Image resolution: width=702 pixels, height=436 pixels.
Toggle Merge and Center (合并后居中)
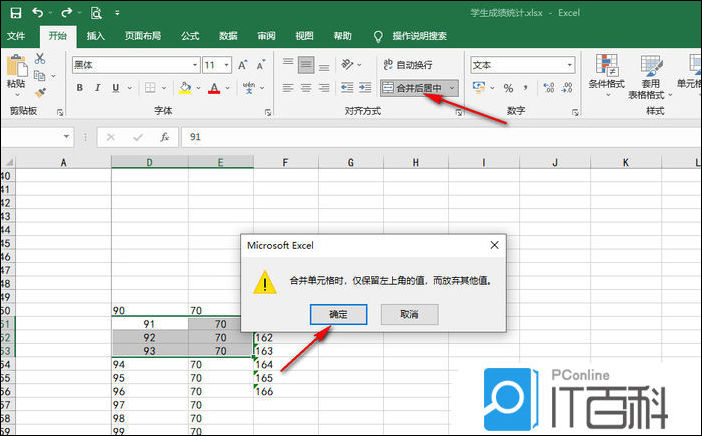pos(413,88)
